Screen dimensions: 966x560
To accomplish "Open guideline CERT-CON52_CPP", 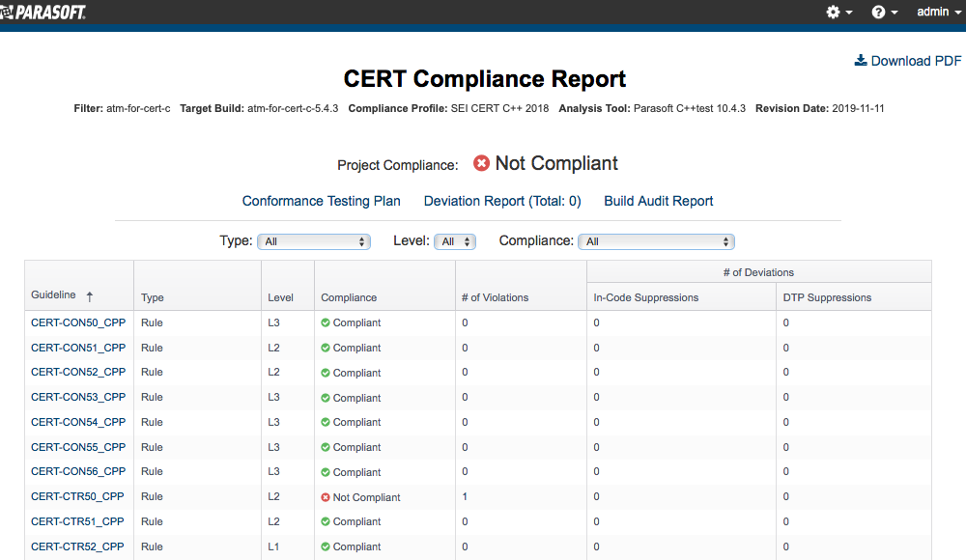I will pyautogui.click(x=78, y=372).
